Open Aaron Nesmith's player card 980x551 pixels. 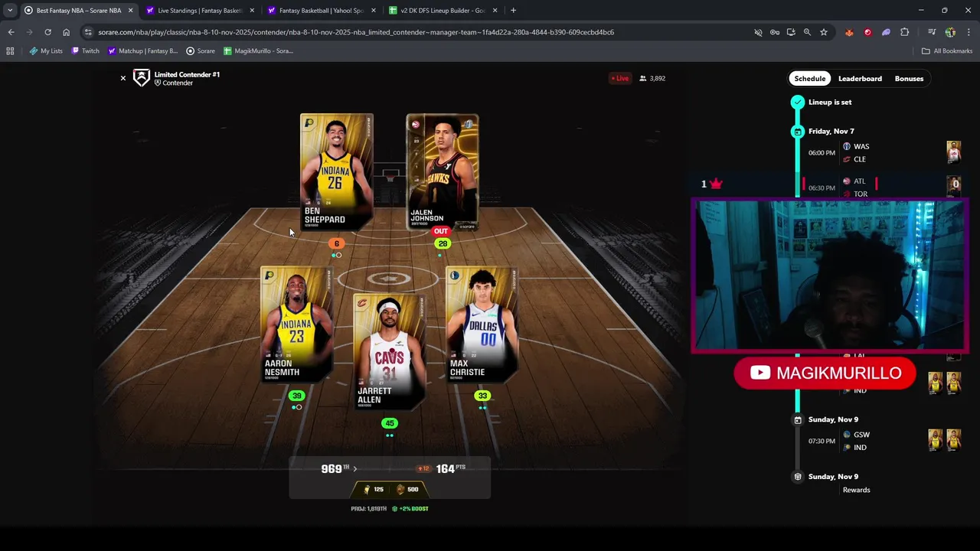pyautogui.click(x=296, y=324)
